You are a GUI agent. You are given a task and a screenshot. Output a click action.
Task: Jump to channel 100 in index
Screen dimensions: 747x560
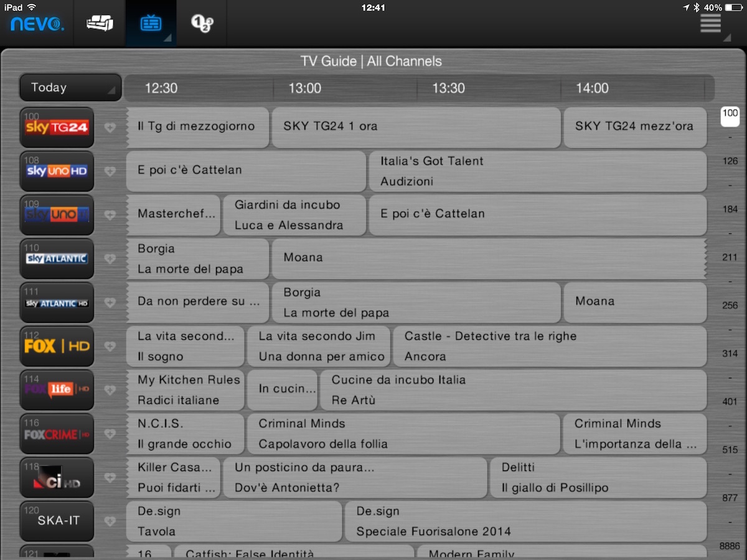[730, 116]
